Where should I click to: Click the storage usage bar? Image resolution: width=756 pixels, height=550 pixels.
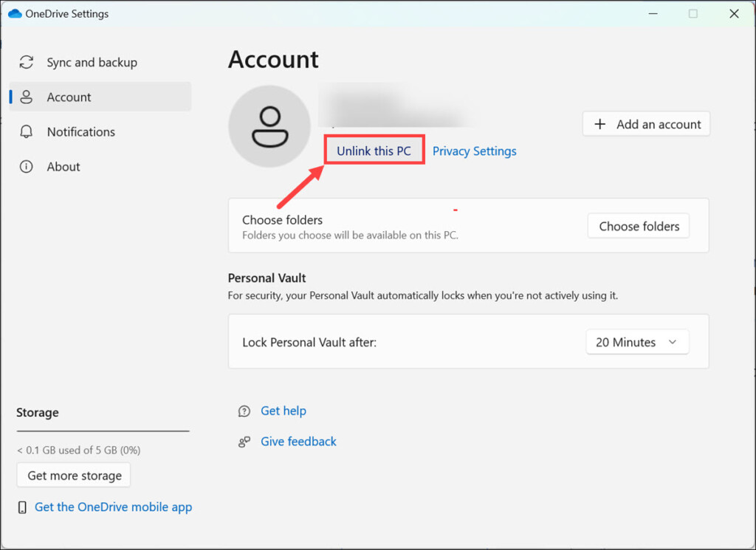(103, 431)
